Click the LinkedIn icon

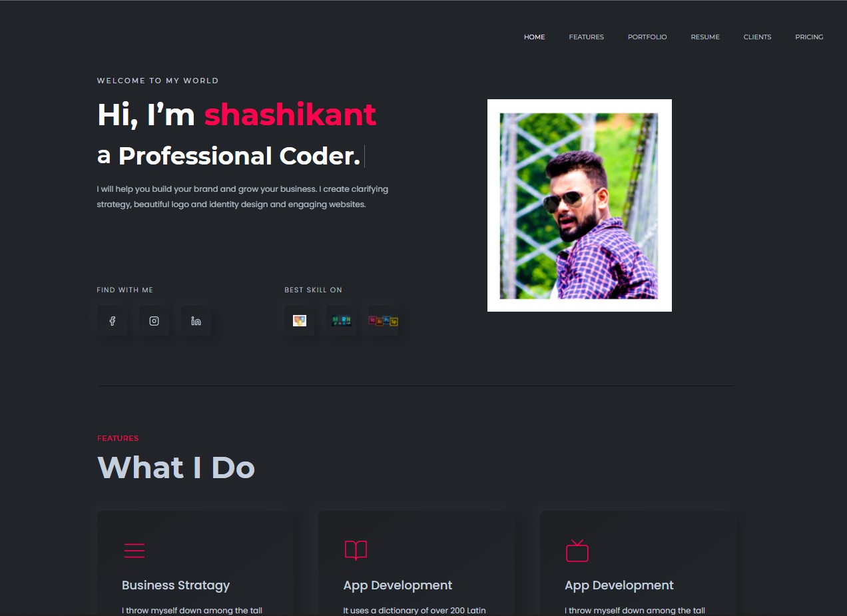[196, 320]
